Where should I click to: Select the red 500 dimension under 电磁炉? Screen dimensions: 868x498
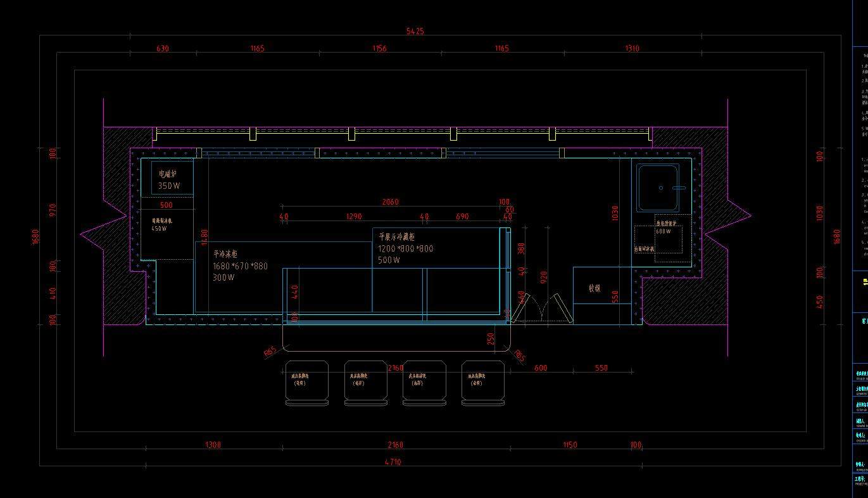(166, 205)
